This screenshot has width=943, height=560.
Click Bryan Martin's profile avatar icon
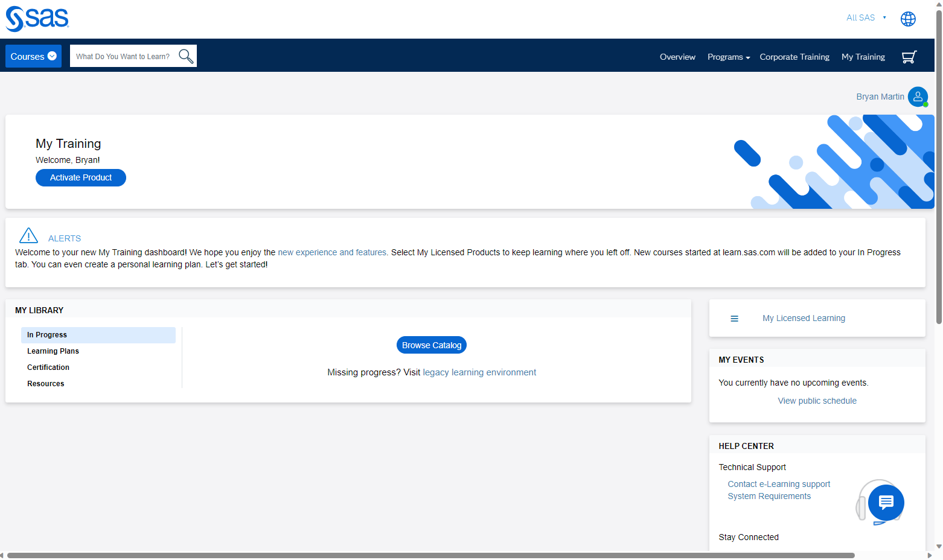(x=918, y=97)
